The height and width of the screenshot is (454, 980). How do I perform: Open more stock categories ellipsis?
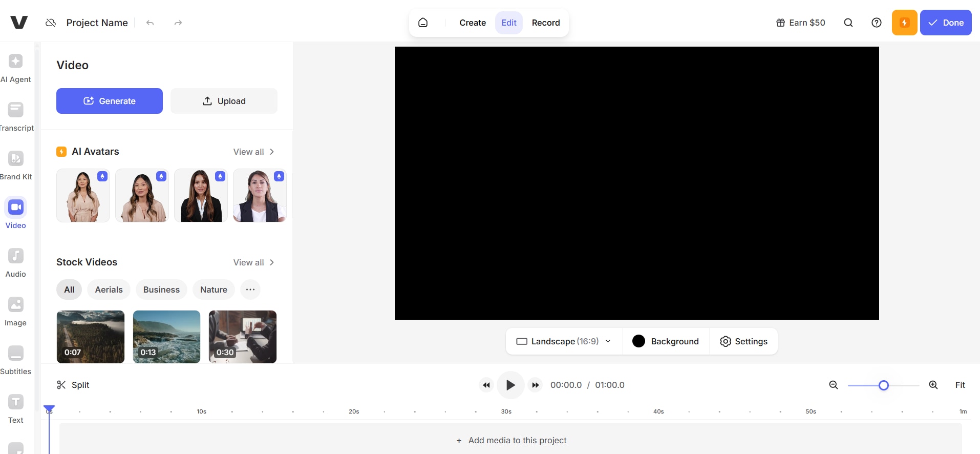pyautogui.click(x=250, y=290)
